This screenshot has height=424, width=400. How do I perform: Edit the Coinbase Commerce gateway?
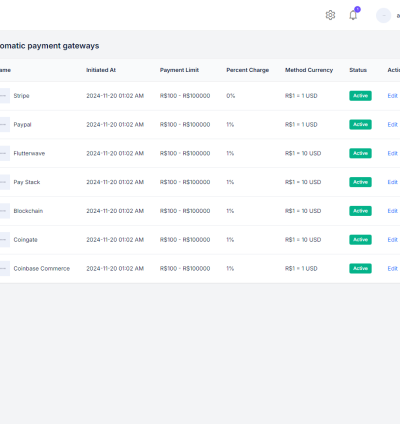tap(392, 268)
